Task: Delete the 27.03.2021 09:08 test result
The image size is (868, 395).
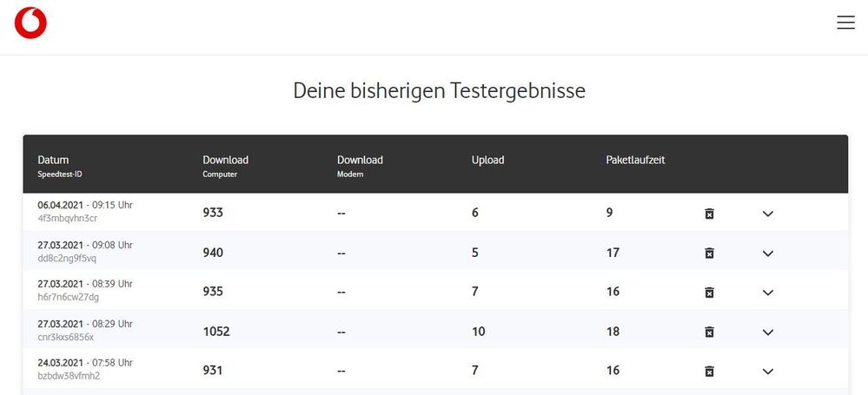Action: click(x=709, y=253)
